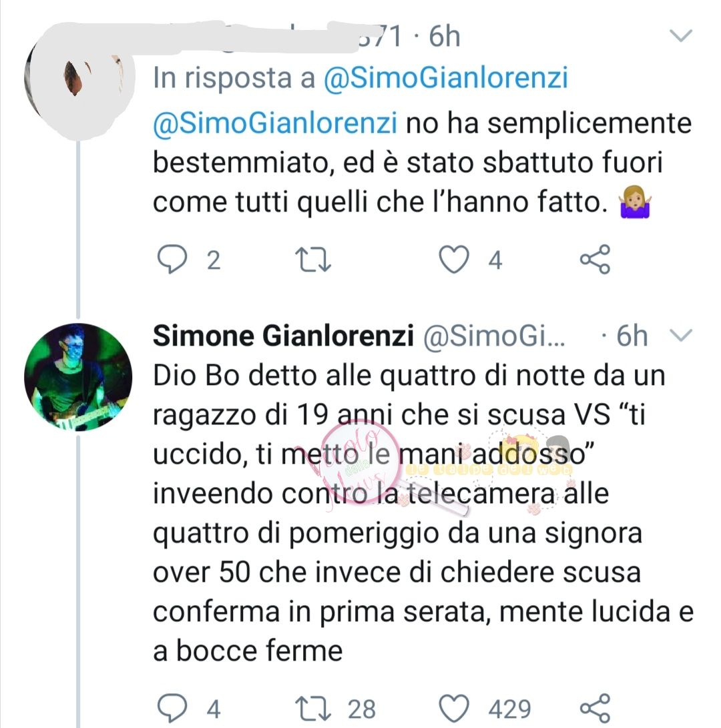Image resolution: width=721 pixels, height=728 pixels.
Task: Click the truncated @SimoGi... handle
Action: click(494, 336)
